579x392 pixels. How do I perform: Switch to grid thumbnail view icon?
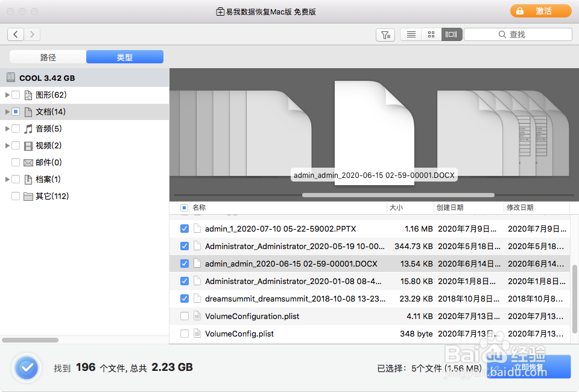pyautogui.click(x=431, y=35)
